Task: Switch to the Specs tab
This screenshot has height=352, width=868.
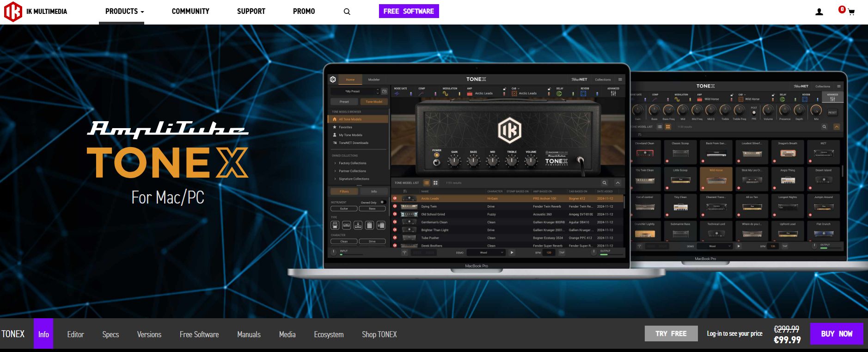Action: [110, 334]
